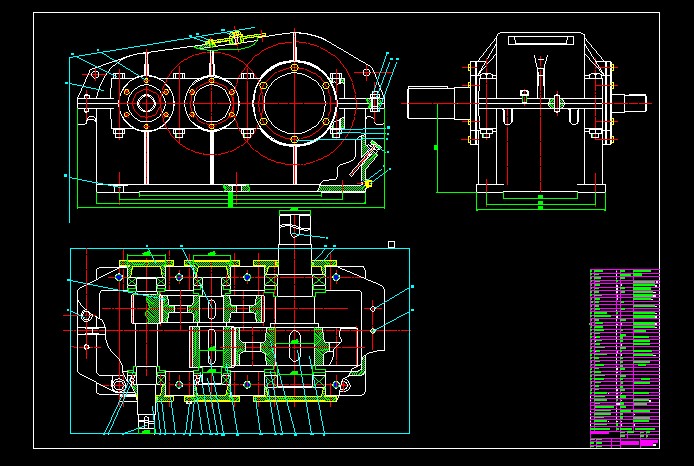The width and height of the screenshot is (694, 466).
Task: Click the locating pin hole on plan view left
Action: (x=87, y=316)
